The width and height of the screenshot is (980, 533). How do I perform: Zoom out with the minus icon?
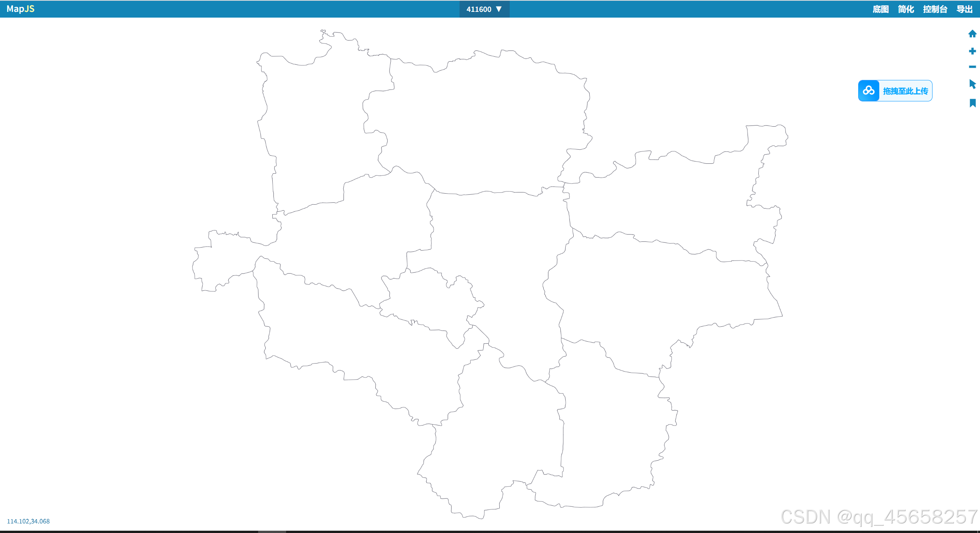pos(972,67)
